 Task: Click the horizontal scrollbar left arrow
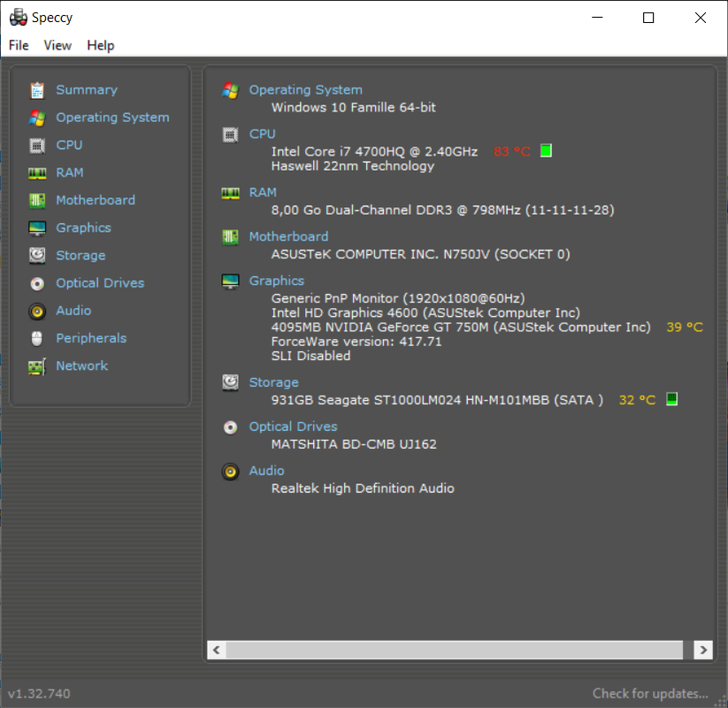coord(217,650)
